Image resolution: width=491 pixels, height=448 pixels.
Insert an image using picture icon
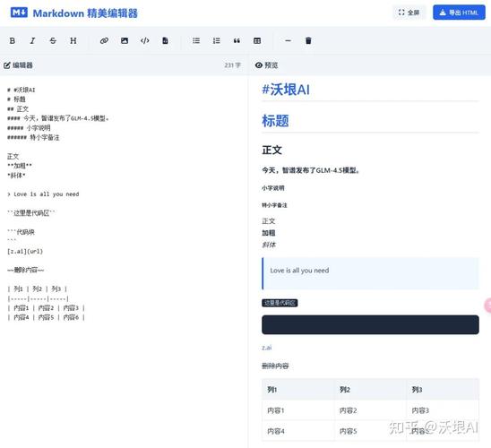click(x=125, y=40)
